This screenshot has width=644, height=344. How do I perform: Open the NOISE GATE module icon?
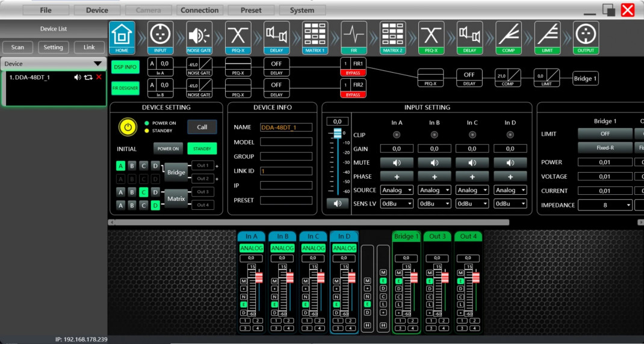(x=199, y=34)
